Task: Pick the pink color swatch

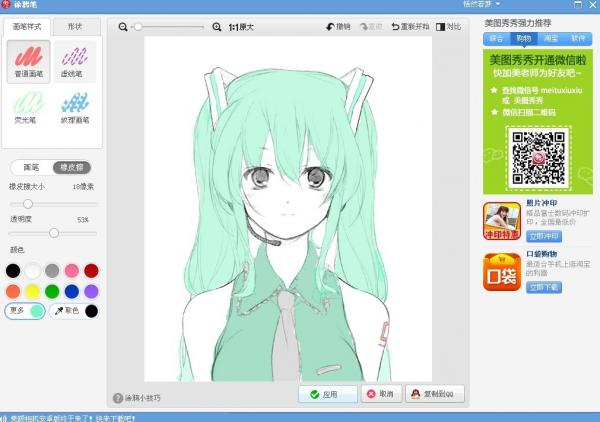Action: click(x=71, y=271)
